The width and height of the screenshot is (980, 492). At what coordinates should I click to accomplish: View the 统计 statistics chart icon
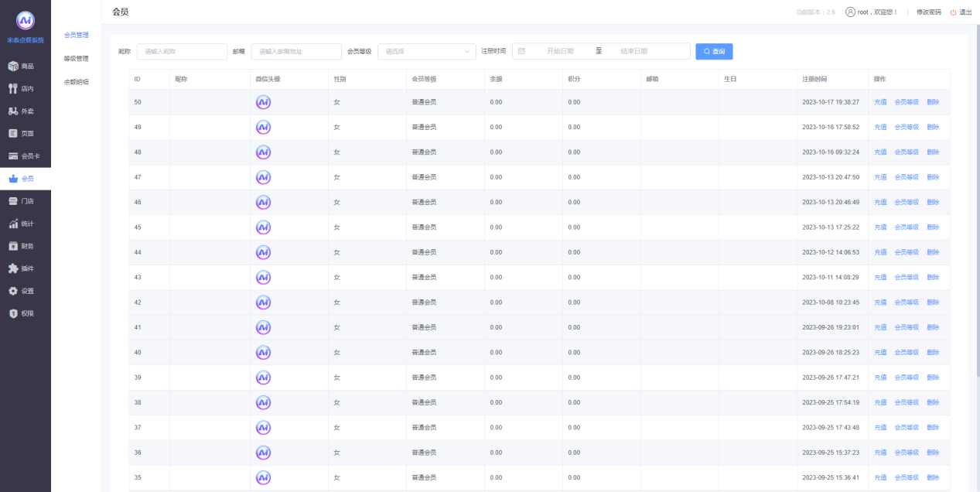coord(13,224)
